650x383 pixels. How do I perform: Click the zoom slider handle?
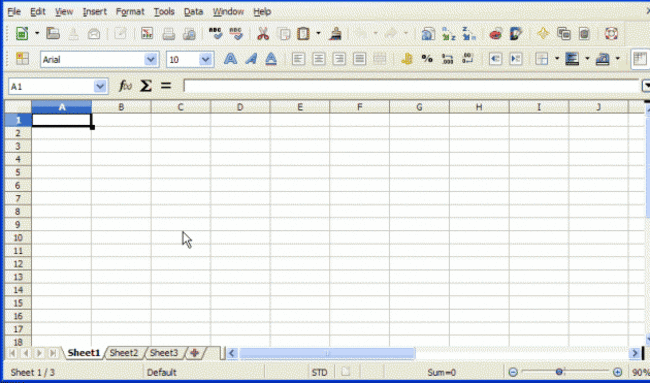point(559,372)
